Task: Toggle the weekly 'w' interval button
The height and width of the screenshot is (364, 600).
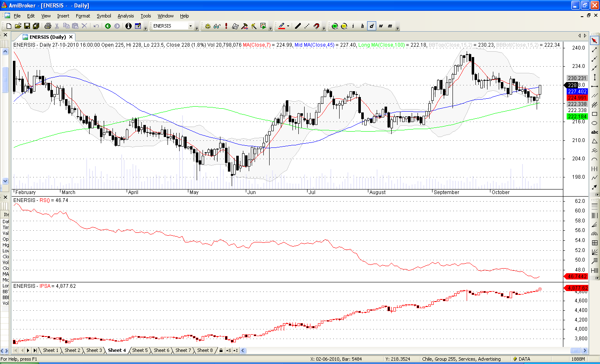Action: pos(381,26)
